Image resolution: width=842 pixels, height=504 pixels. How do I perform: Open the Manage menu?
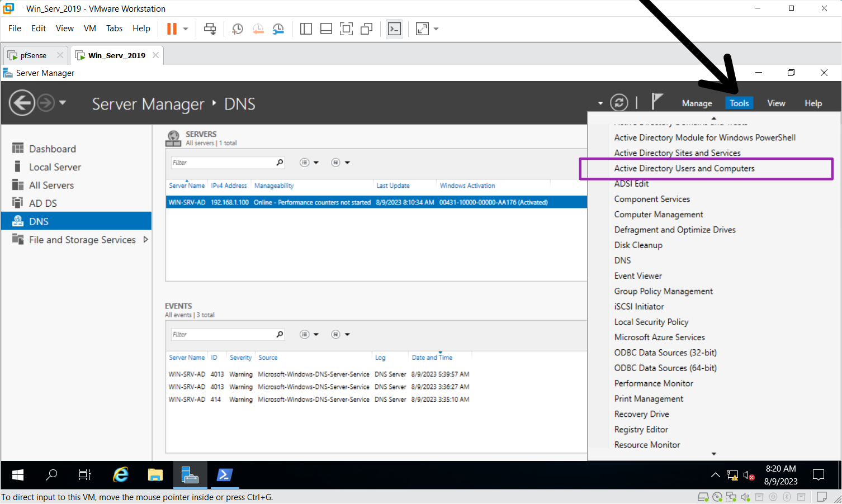pyautogui.click(x=697, y=103)
